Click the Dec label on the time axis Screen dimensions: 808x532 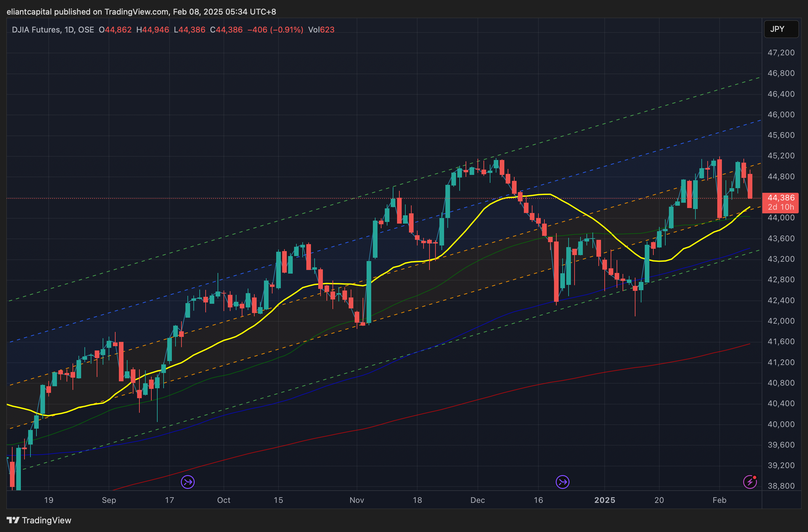point(477,500)
